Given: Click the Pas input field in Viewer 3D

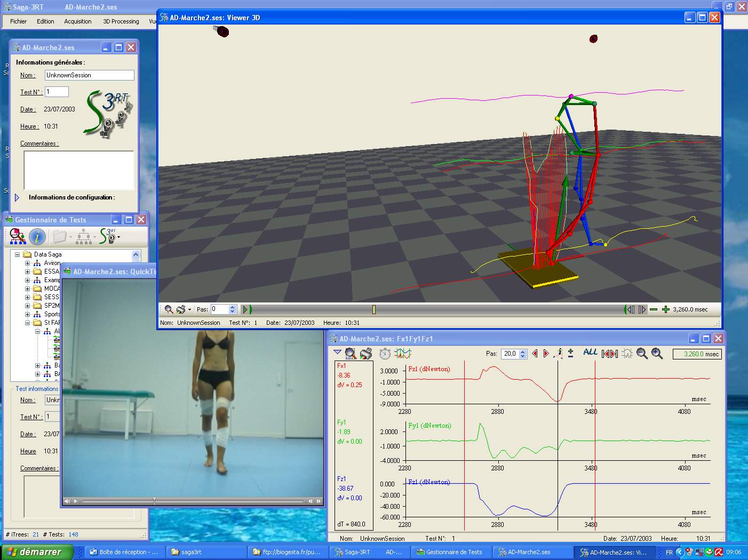Looking at the screenshot, I should coord(219,309).
